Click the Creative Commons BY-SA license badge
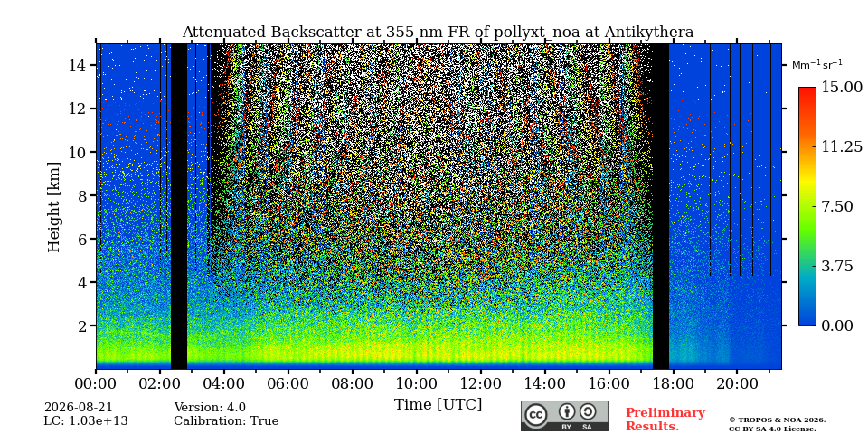This screenshot has height=434, width=868. pyautogui.click(x=564, y=416)
